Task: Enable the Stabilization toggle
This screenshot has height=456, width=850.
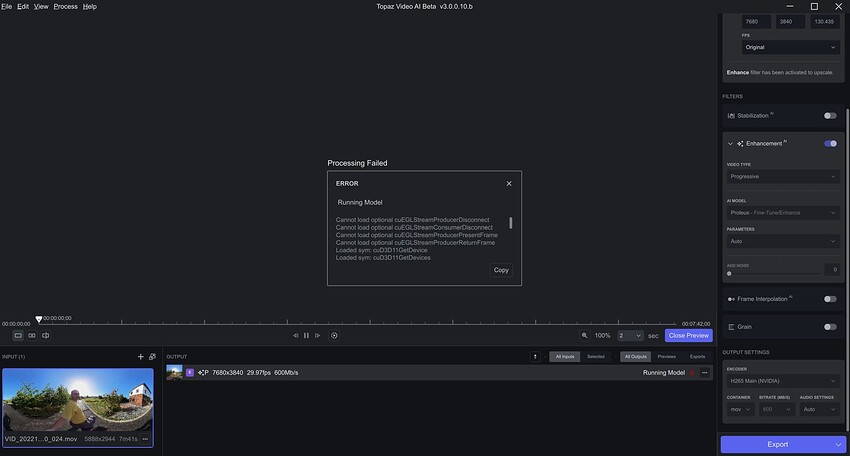Action: [830, 115]
